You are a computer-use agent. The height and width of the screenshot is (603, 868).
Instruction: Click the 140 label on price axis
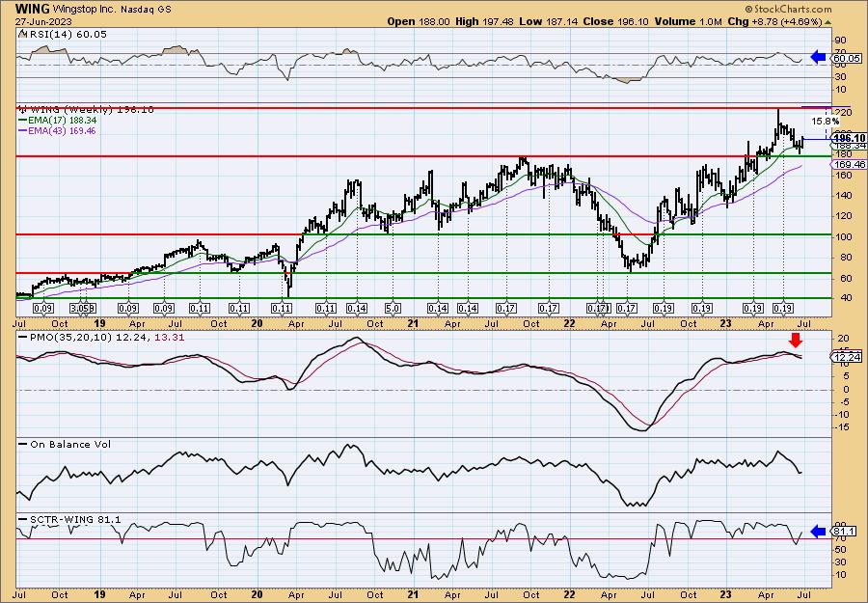coord(843,196)
